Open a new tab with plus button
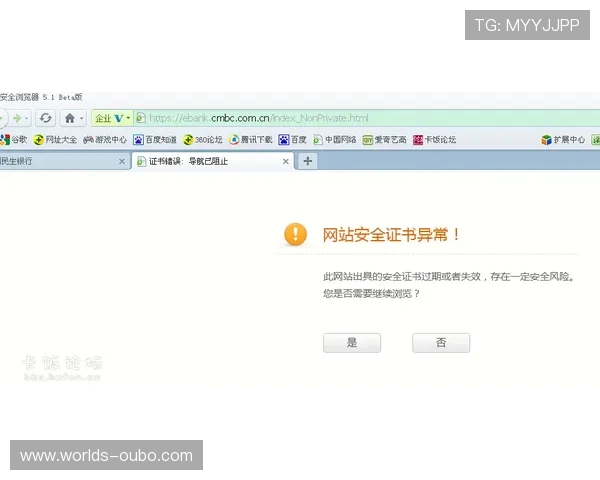Image resolution: width=600 pixels, height=480 pixels. (x=308, y=161)
